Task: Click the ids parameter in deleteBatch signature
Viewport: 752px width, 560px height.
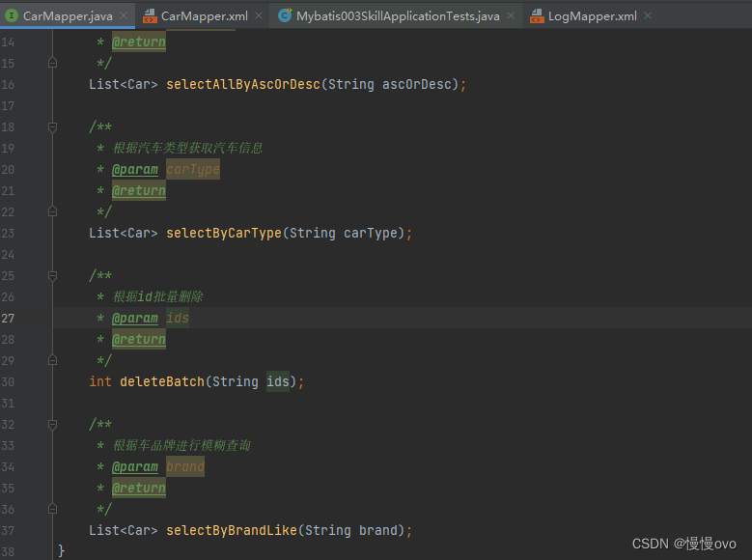Action: (278, 382)
